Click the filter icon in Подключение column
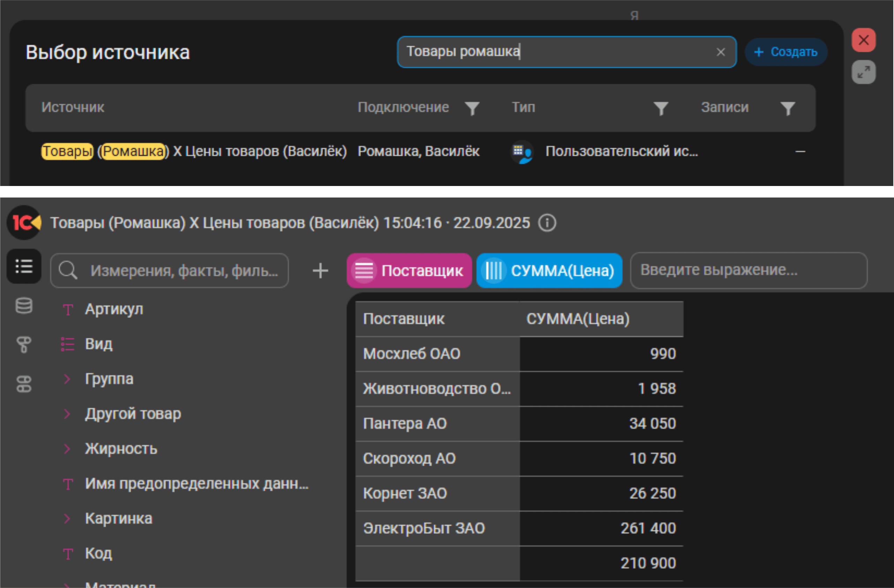Screen dimensions: 894x588 coord(472,108)
